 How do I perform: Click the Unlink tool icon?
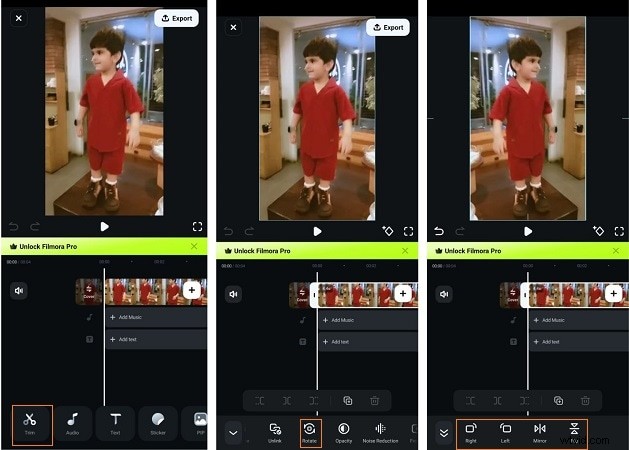[275, 431]
